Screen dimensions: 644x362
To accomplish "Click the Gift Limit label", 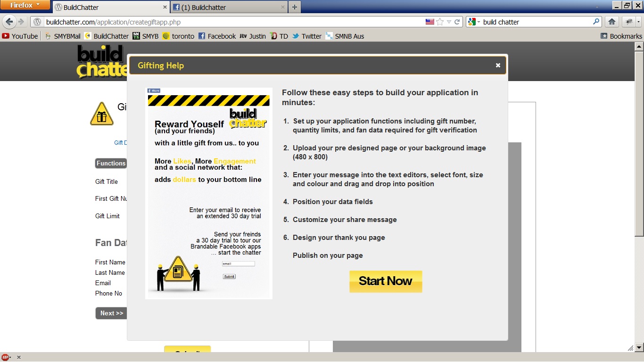I will 107,216.
